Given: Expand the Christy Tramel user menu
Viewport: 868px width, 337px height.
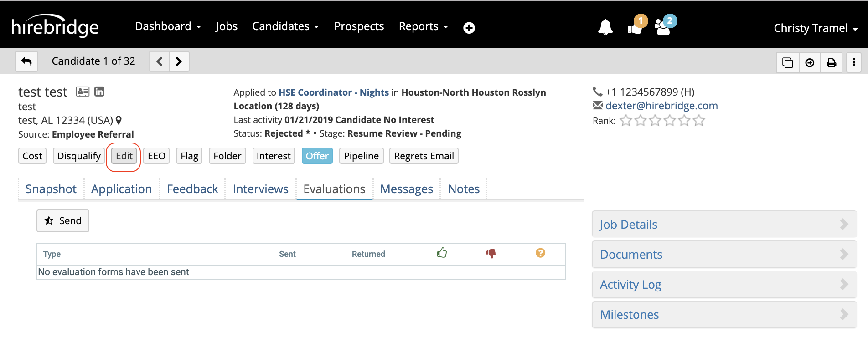Looking at the screenshot, I should (x=815, y=28).
